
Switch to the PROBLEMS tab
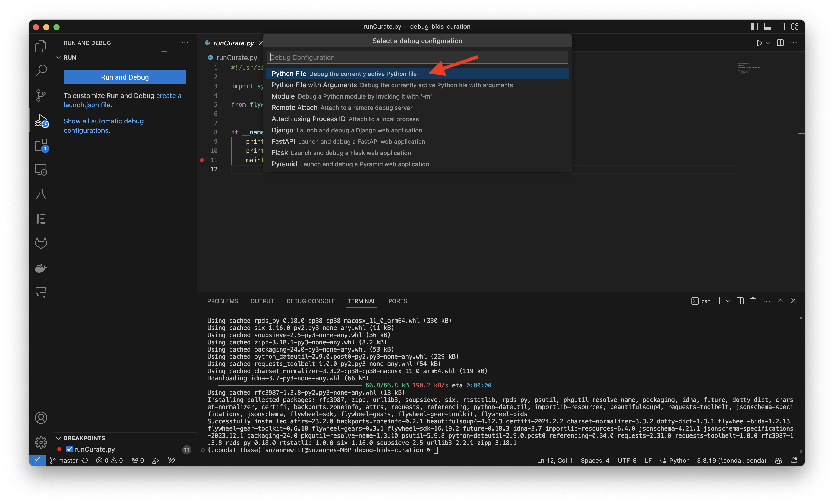point(222,301)
